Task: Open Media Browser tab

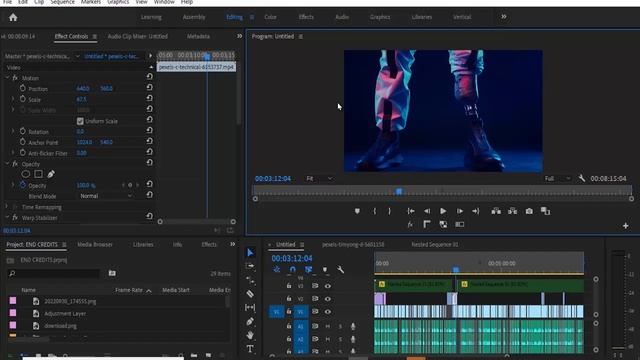Action: pyautogui.click(x=95, y=244)
